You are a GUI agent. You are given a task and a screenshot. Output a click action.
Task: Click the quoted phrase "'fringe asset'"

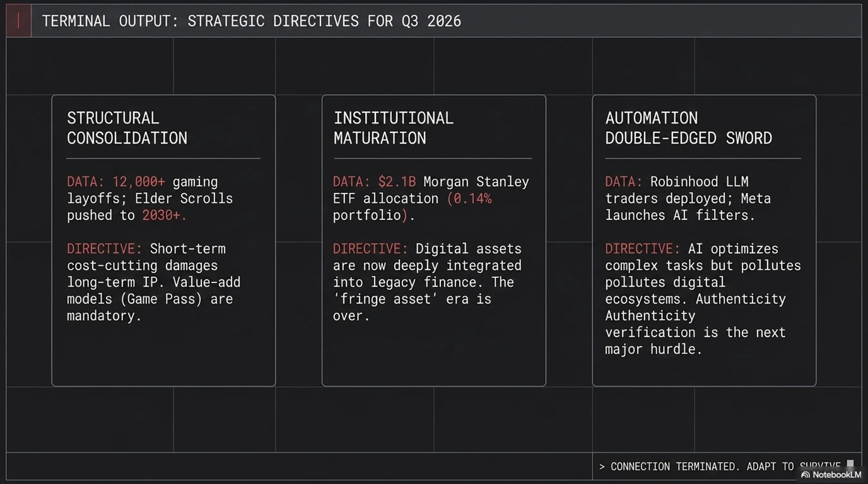click(386, 299)
